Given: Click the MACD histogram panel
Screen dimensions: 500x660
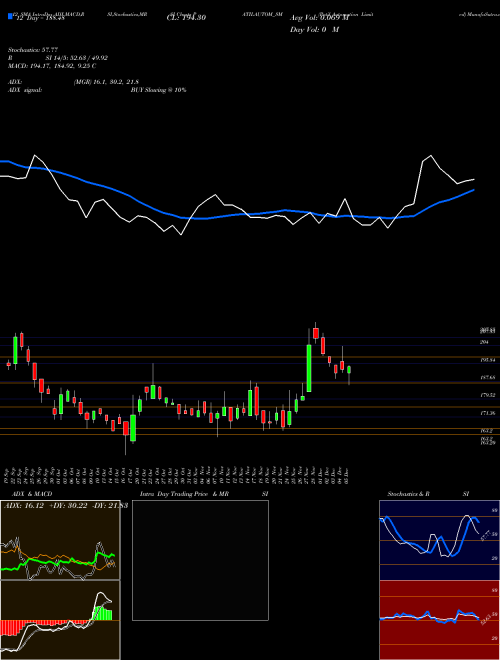Looking at the screenshot, I should 60,620.
